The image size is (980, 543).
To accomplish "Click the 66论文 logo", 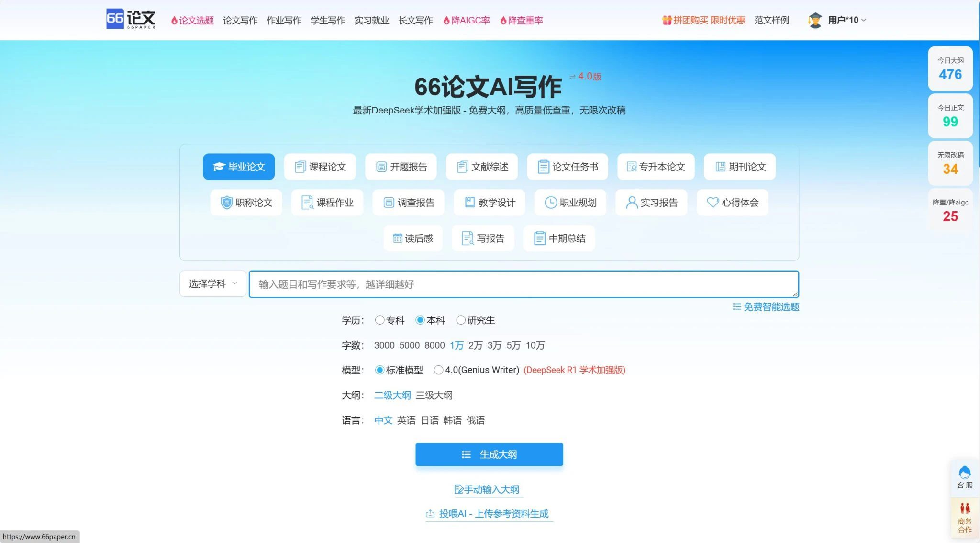I will pos(131,19).
